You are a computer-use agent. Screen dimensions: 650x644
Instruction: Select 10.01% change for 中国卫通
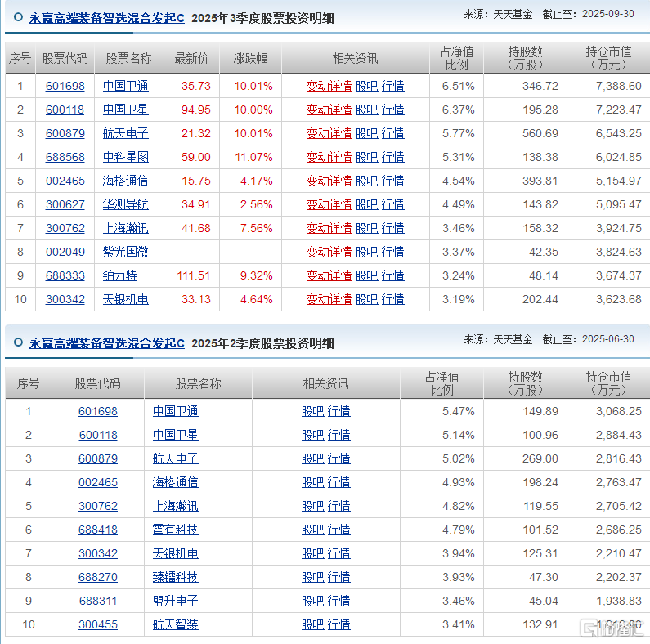point(253,86)
